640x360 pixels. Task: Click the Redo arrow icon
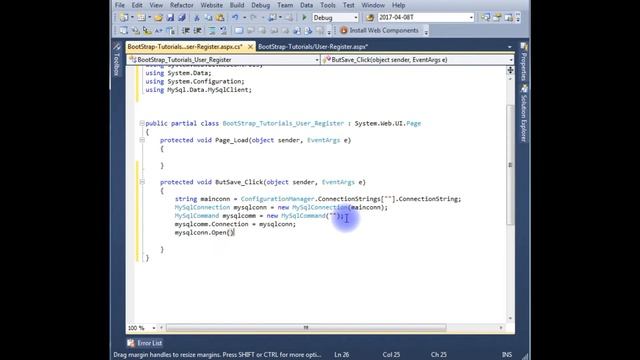(253, 18)
